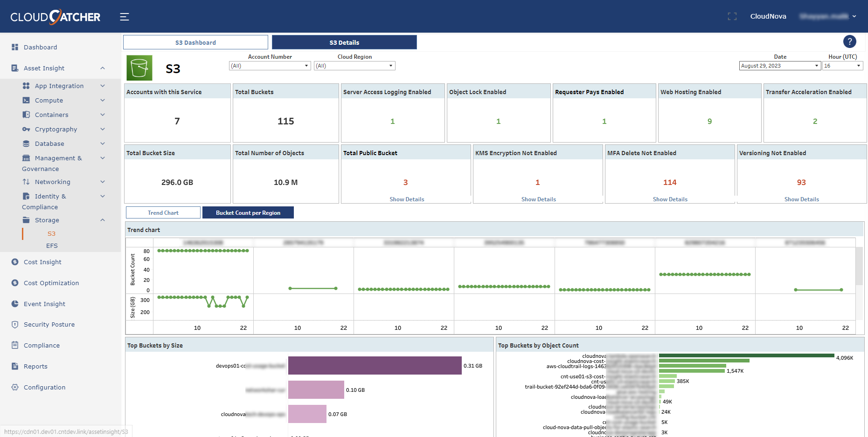This screenshot has height=437, width=868.
Task: Click the Dashboard sidebar icon
Action: click(x=15, y=47)
